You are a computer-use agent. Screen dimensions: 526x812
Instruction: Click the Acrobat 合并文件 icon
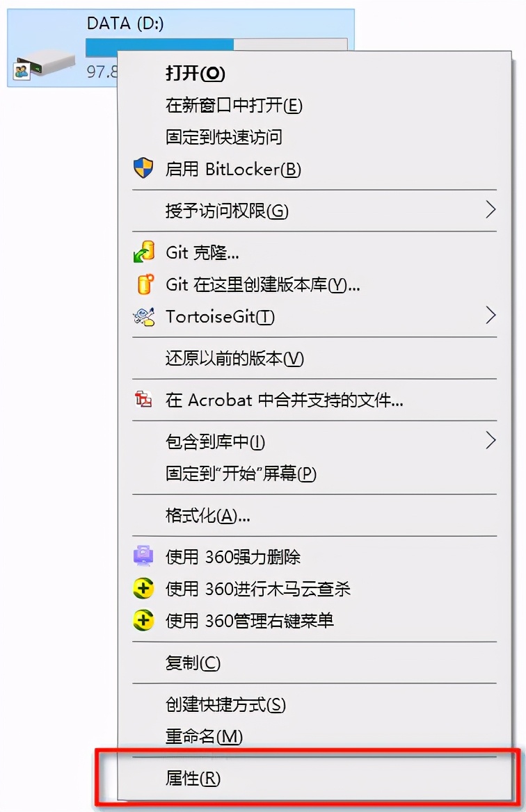pyautogui.click(x=144, y=398)
